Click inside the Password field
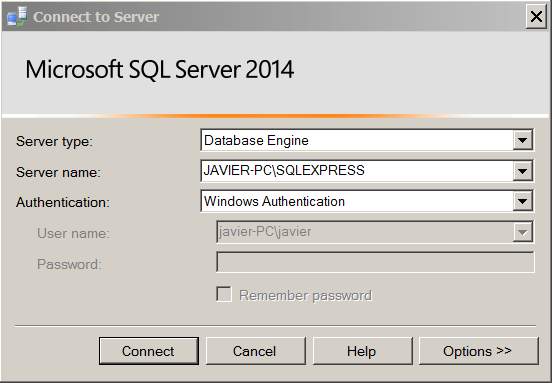This screenshot has height=383, width=552. (x=375, y=262)
